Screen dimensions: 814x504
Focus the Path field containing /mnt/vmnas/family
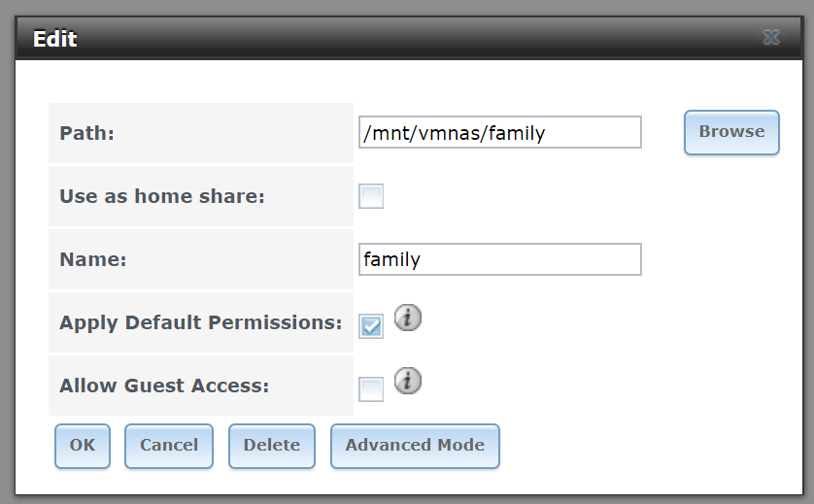(500, 132)
